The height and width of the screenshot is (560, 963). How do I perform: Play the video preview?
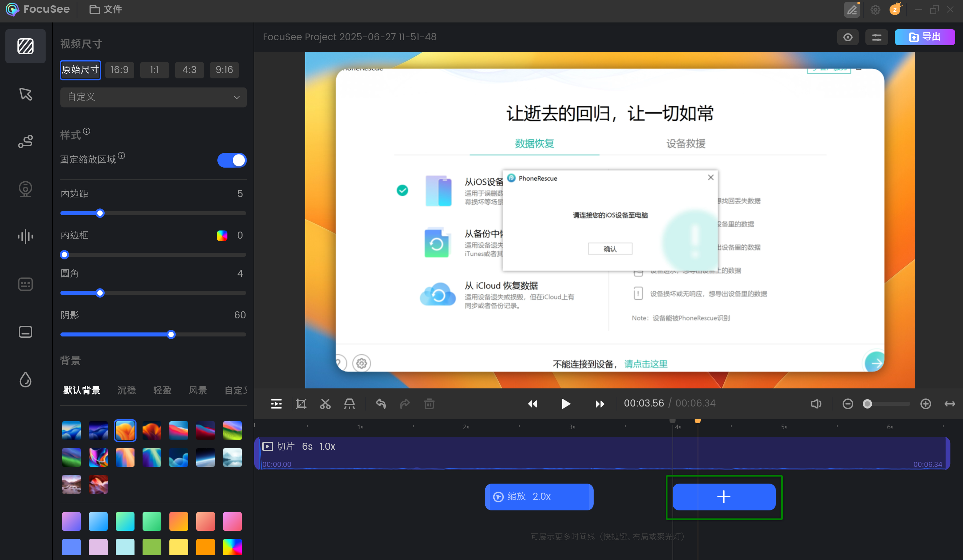[566, 403]
